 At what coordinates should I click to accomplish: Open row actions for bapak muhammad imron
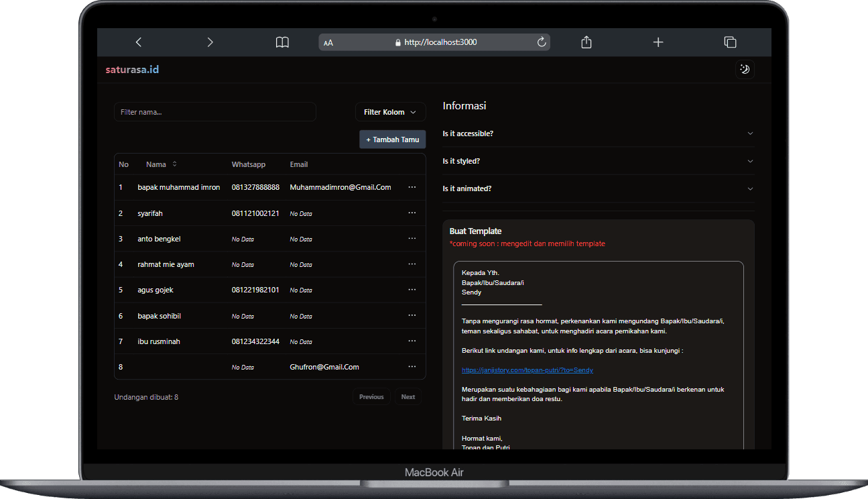(x=412, y=187)
